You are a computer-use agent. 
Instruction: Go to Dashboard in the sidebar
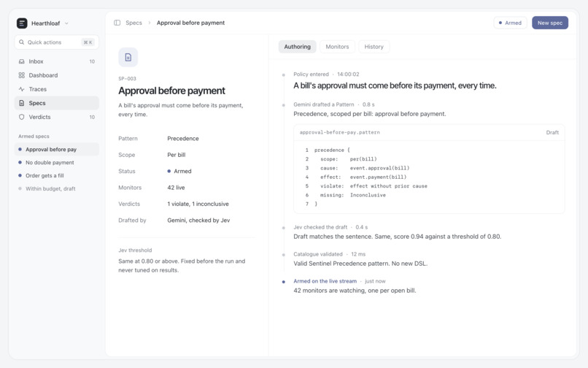tap(57, 75)
